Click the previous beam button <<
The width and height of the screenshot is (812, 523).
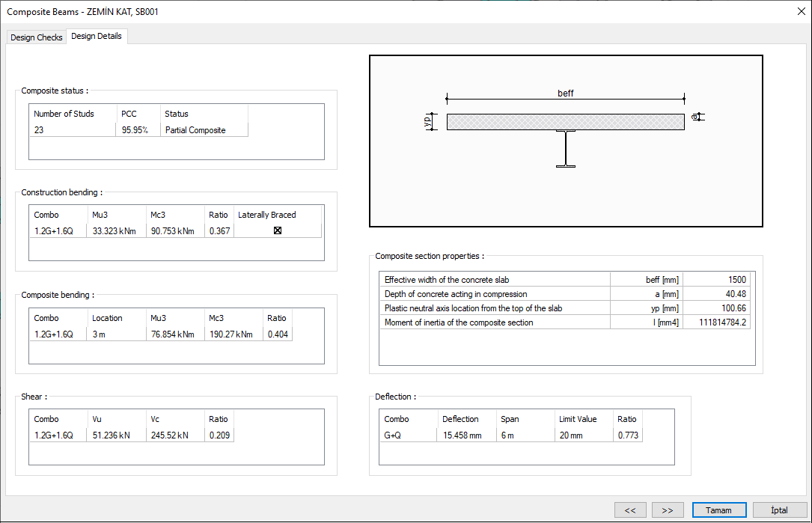[630, 510]
